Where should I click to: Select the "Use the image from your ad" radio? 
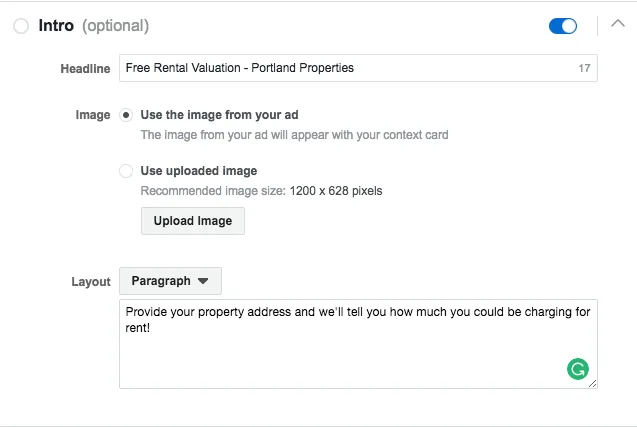point(126,115)
